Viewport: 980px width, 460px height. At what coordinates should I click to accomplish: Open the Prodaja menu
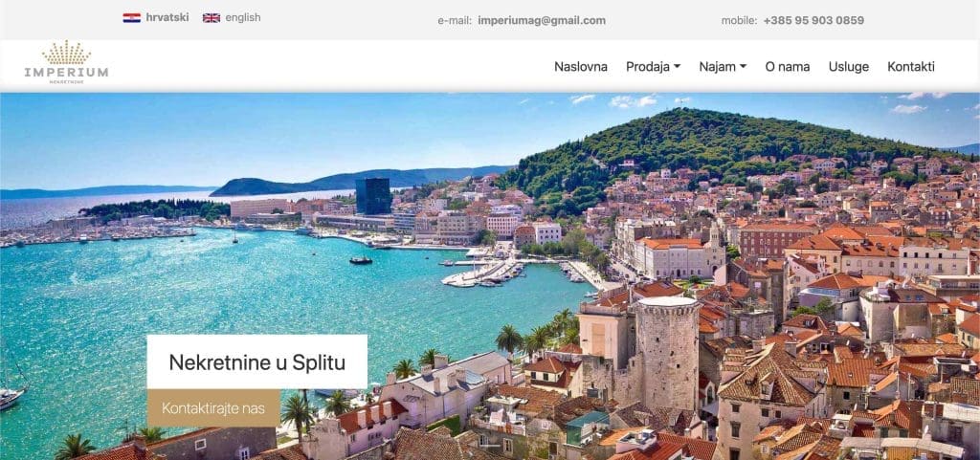[x=653, y=67]
